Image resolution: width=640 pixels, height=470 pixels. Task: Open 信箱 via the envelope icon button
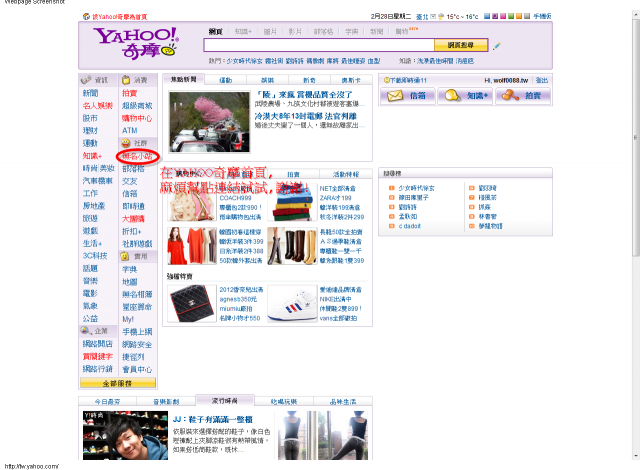point(407,96)
